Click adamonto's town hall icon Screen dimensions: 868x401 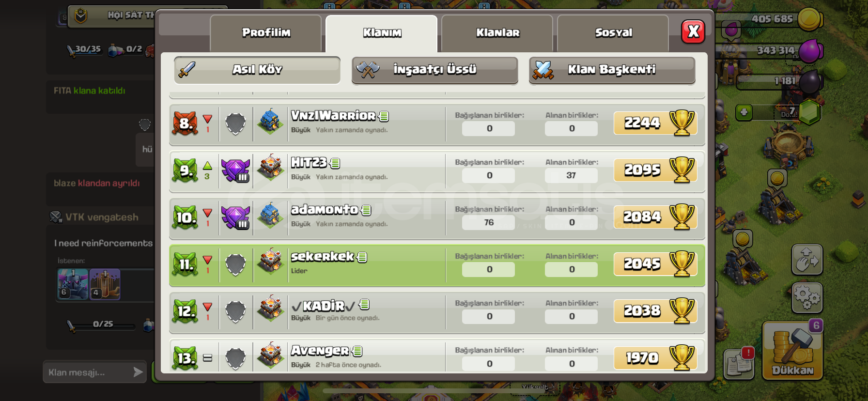coord(270,216)
